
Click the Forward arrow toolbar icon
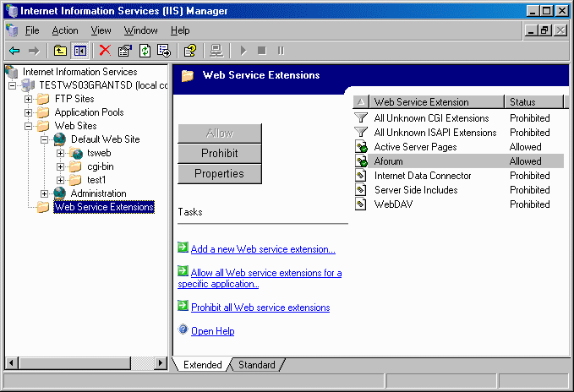click(34, 51)
